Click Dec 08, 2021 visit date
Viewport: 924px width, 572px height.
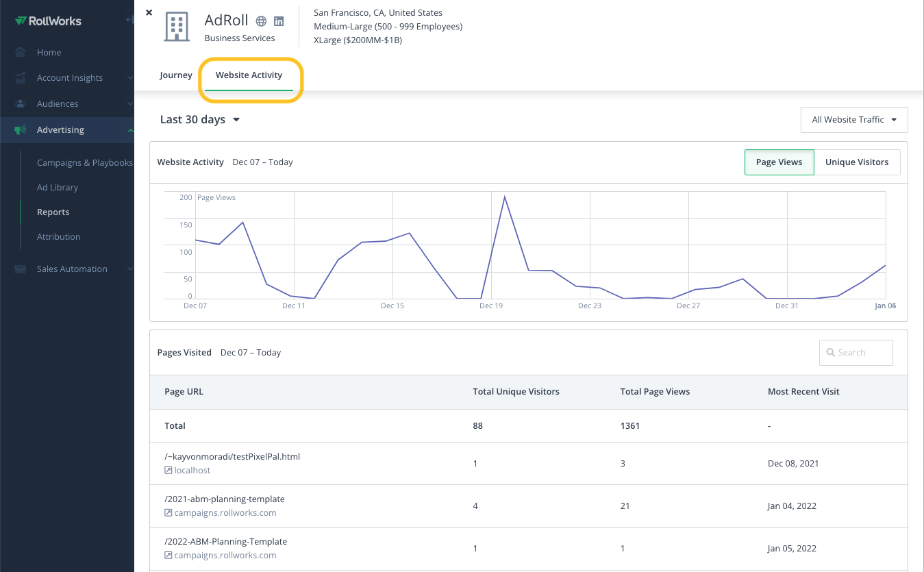point(793,464)
